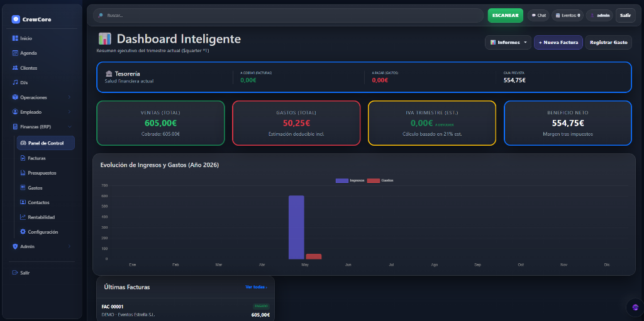This screenshot has height=321, width=644.
Task: Open Presupuestos in the sidebar
Action: [42, 173]
